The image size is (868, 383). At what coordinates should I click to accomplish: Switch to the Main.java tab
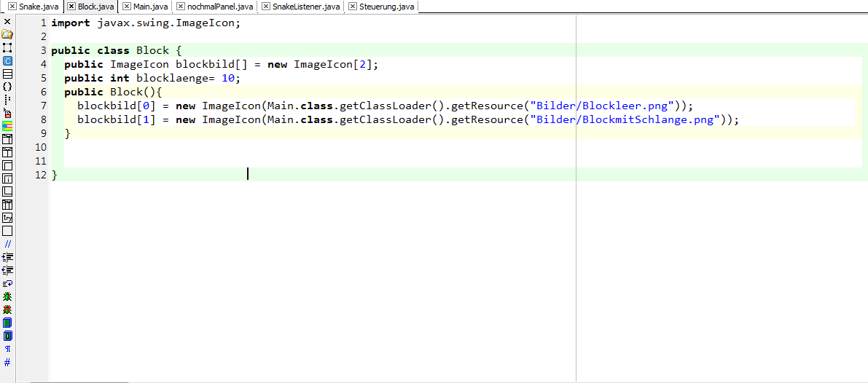[151, 7]
